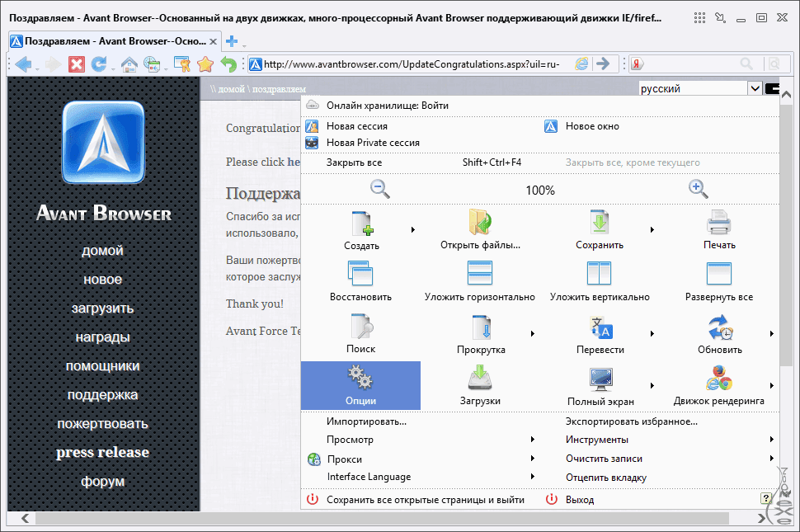Open Опции gears icon

360,378
